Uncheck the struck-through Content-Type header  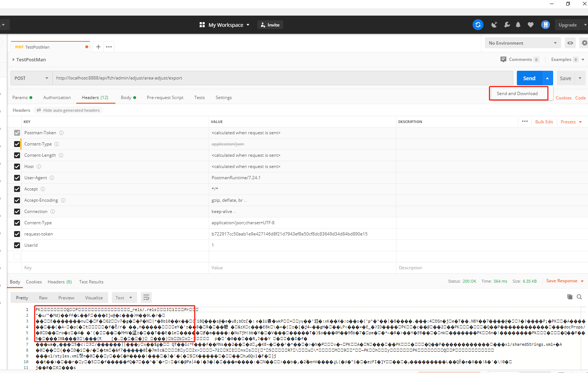17,144
